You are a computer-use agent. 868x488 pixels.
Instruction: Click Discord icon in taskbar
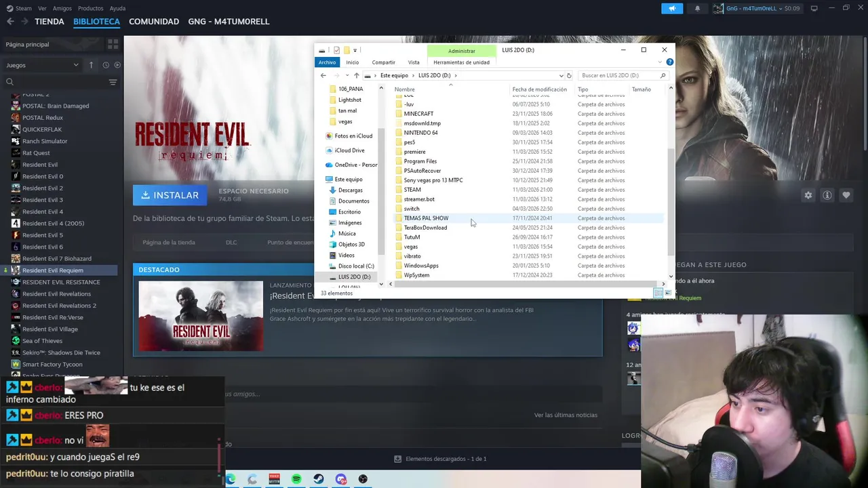(x=341, y=479)
